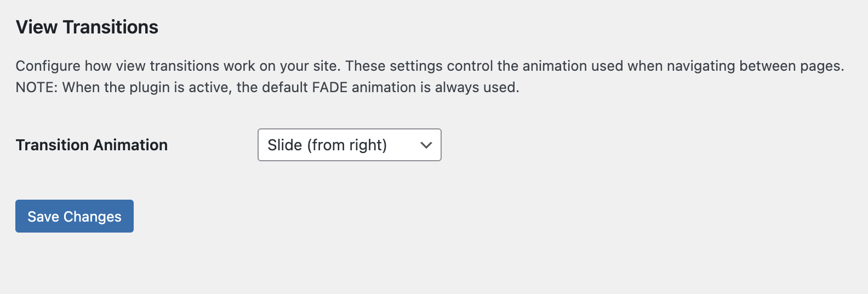The height and width of the screenshot is (294, 868).
Task: Click the word 'Slide' inside the select box
Action: [x=284, y=145]
